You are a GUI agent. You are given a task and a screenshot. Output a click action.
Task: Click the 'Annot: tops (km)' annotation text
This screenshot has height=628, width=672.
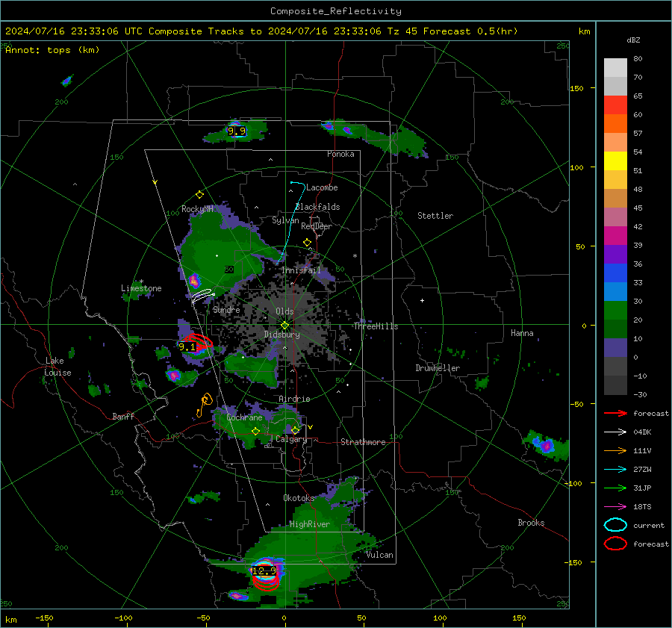pyautogui.click(x=53, y=50)
